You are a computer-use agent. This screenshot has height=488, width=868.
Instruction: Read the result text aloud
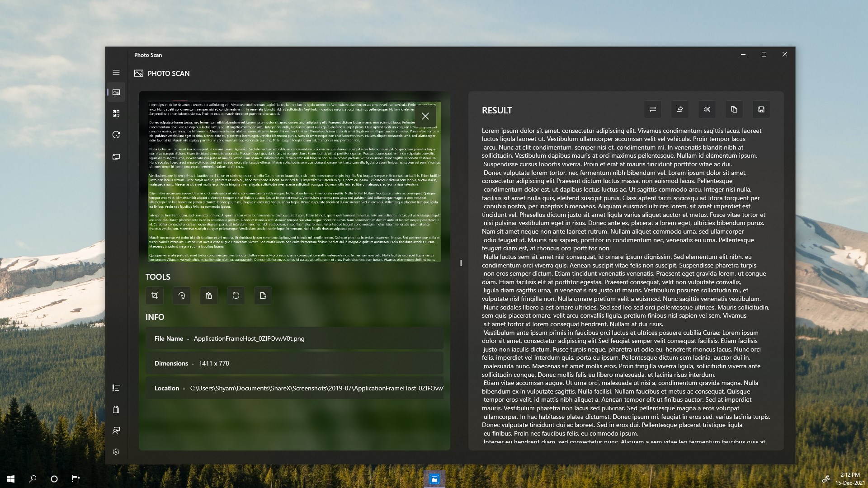point(707,109)
